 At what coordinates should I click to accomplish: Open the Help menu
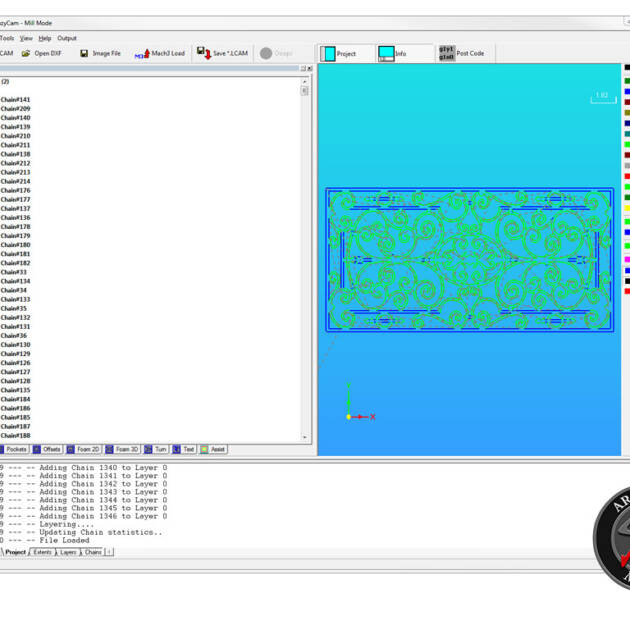[45, 38]
